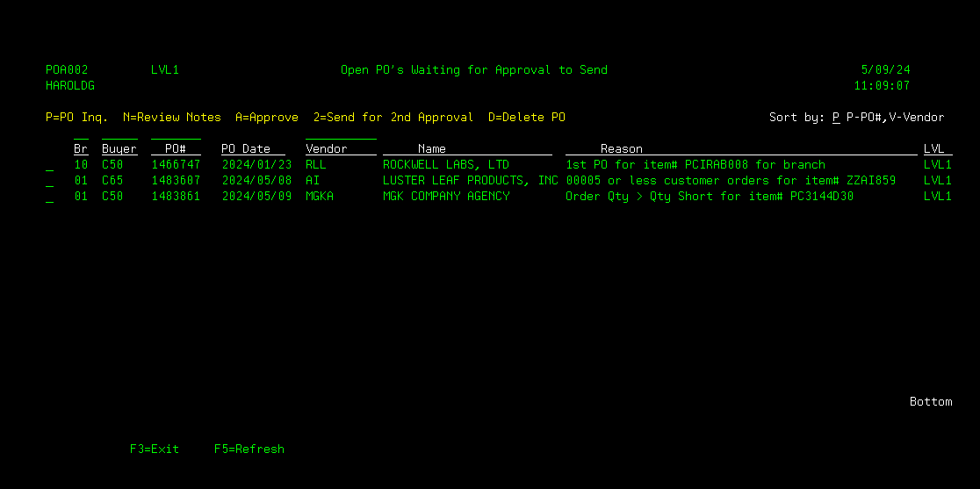Click the Br filter field above header
This screenshot has width=980, height=489.
[81, 134]
